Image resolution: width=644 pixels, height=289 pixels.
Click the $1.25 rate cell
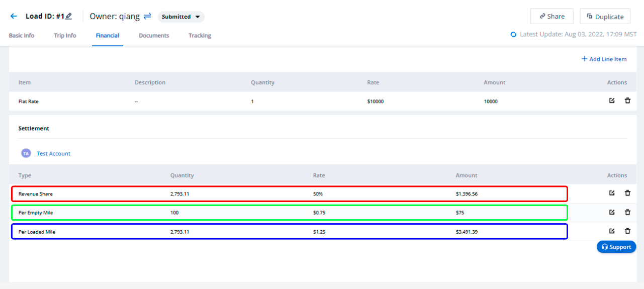[x=319, y=232]
